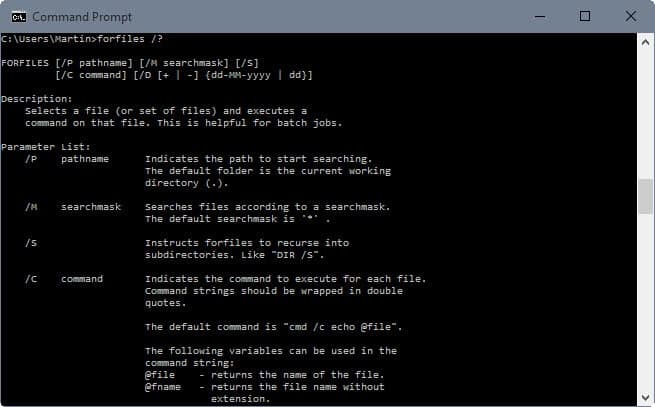
Task: Click the 'forfiles /?' command line text
Action: pos(130,39)
